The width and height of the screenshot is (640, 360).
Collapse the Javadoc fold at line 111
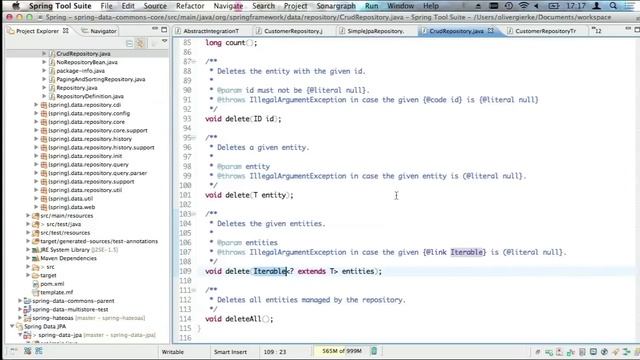click(x=194, y=290)
